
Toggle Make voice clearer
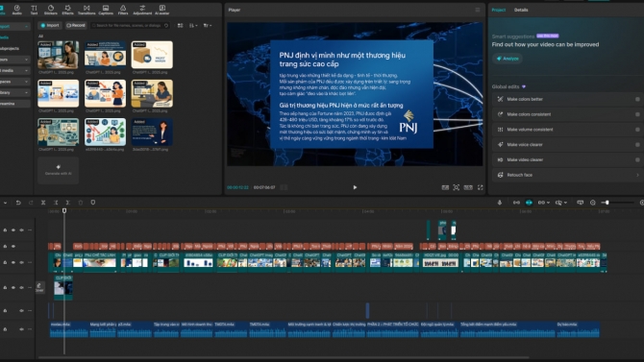click(637, 144)
